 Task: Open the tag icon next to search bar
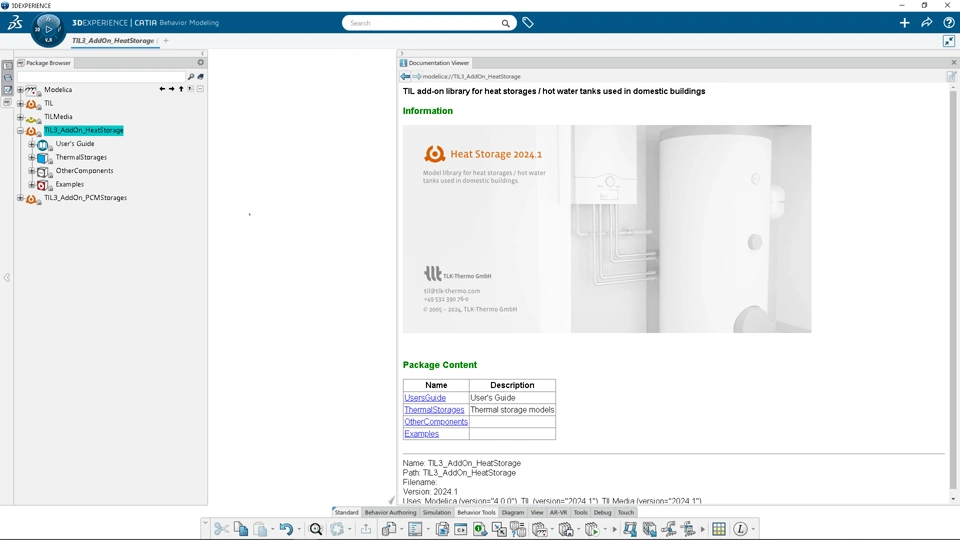click(x=528, y=23)
